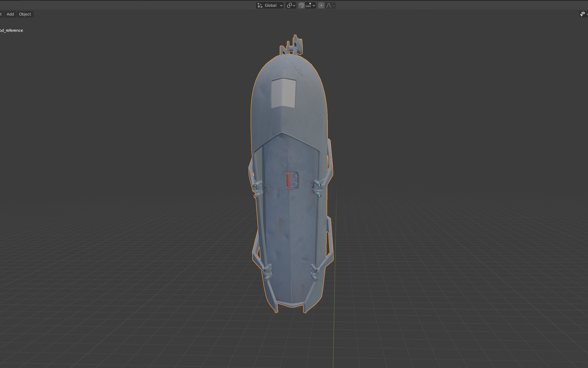The width and height of the screenshot is (588, 368).
Task: Toggle snapping on with the magnet button
Action: (302, 5)
